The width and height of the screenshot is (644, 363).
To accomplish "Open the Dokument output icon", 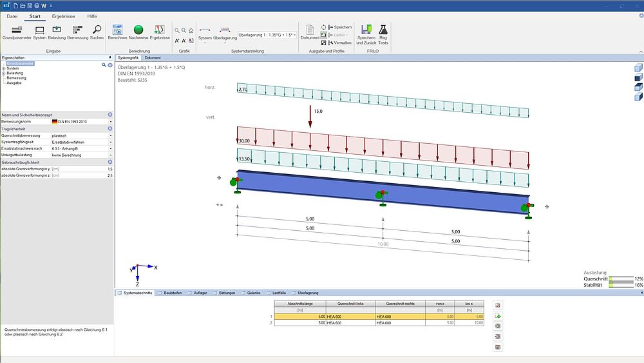I will coord(310,30).
